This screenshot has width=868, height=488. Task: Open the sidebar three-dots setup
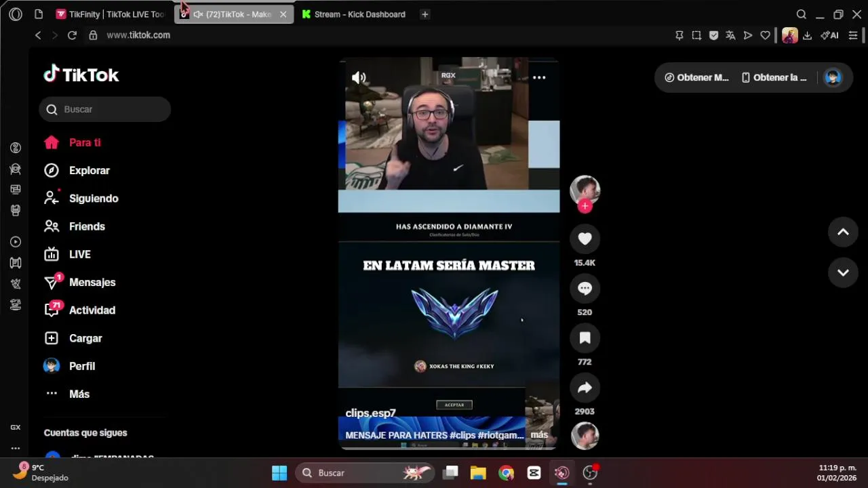pyautogui.click(x=15, y=449)
